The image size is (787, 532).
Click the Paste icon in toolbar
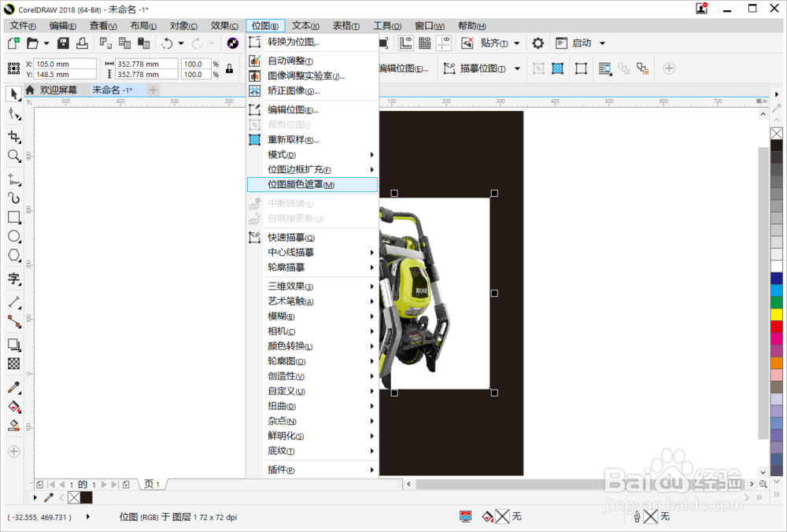point(144,43)
